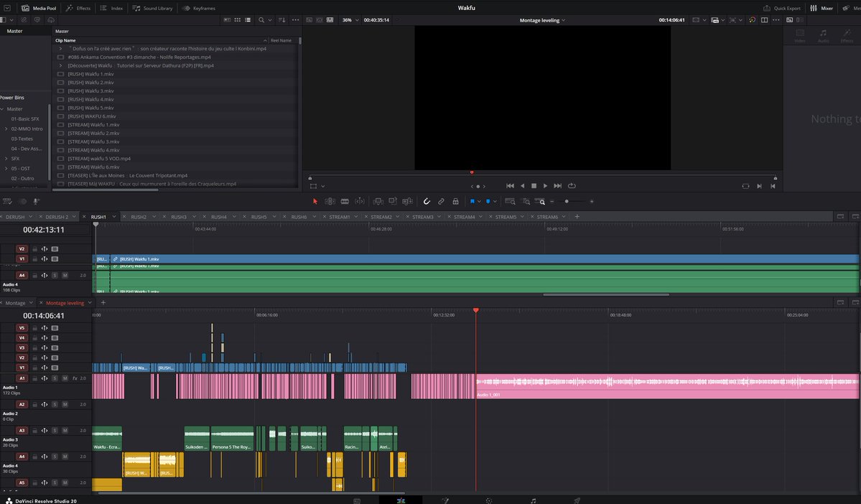Image resolution: width=861 pixels, height=504 pixels.
Task: Switch to the STREAM1 timeline tab
Action: pos(340,217)
